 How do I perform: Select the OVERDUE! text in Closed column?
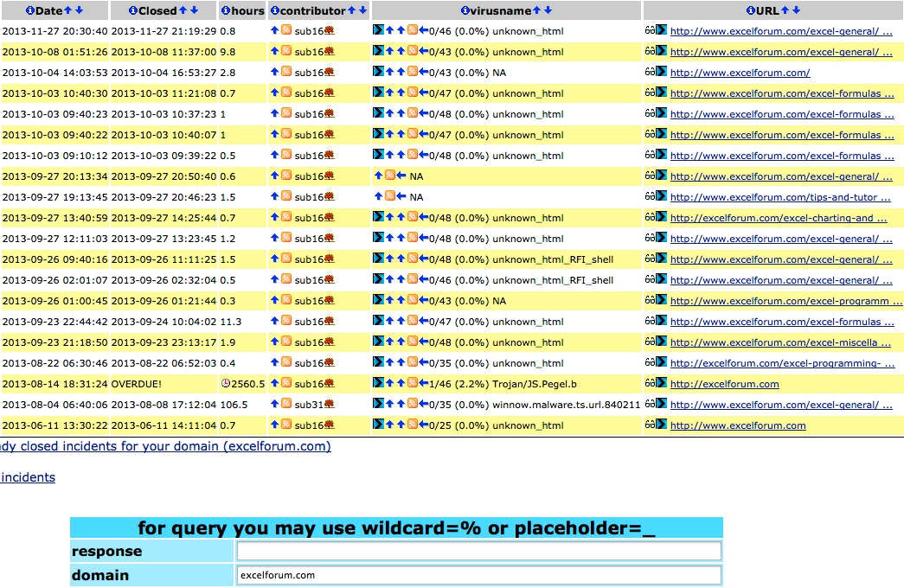coord(137,384)
